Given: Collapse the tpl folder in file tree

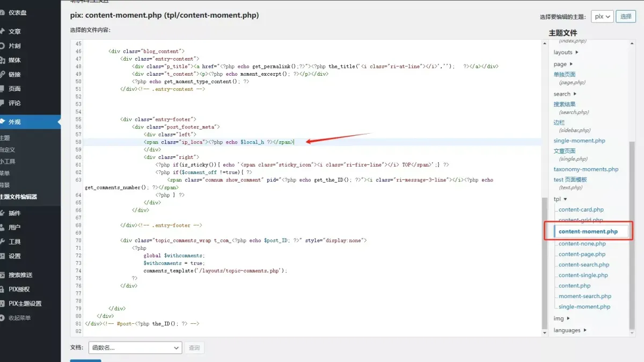Looking at the screenshot, I should click(x=560, y=199).
